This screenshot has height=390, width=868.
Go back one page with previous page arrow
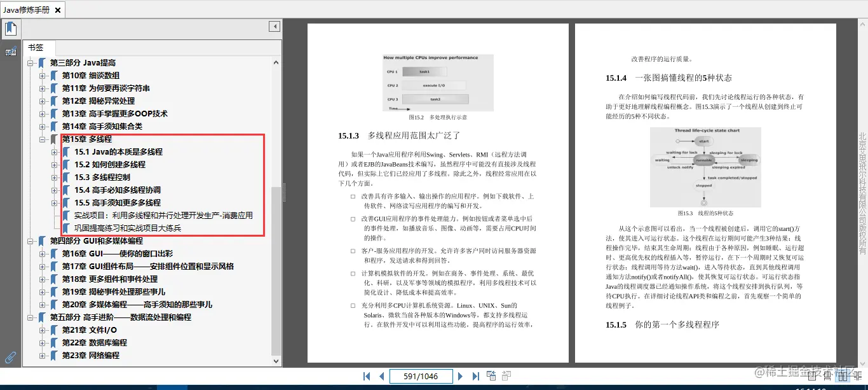coord(381,376)
